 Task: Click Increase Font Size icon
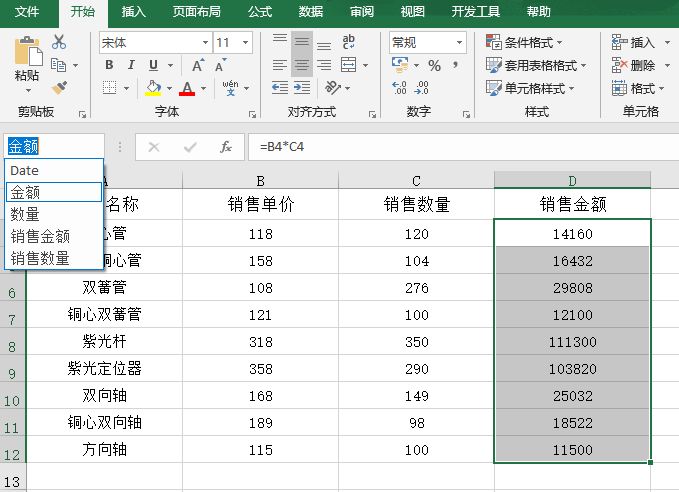[198, 65]
